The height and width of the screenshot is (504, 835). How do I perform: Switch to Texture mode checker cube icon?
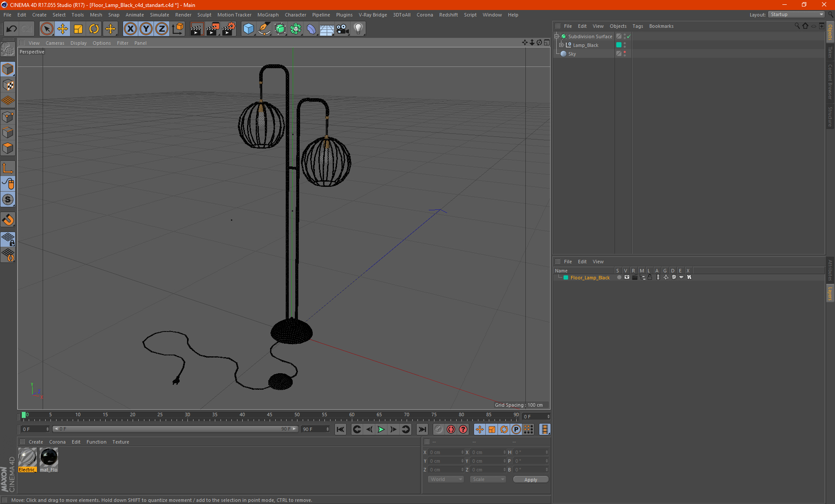(x=8, y=85)
